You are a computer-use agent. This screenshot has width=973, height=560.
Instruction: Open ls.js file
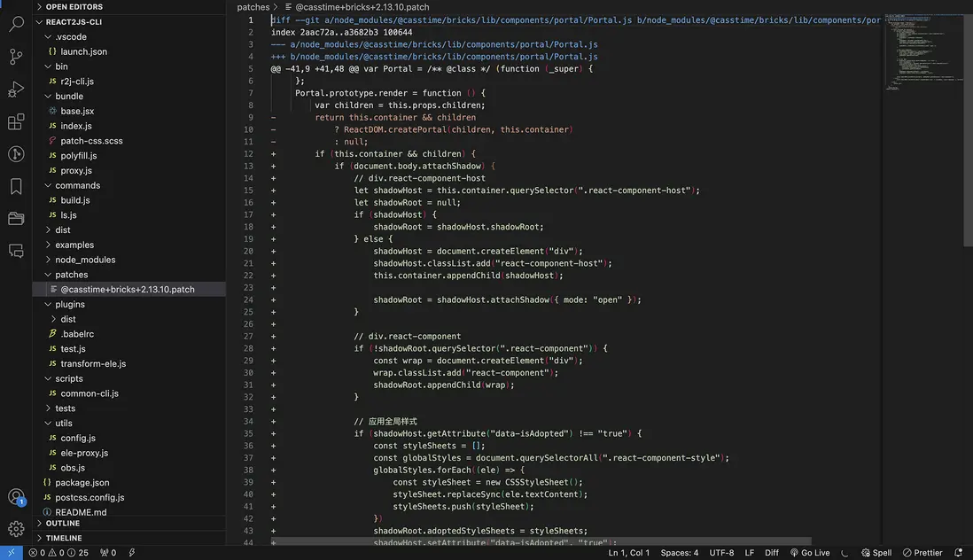point(129,215)
